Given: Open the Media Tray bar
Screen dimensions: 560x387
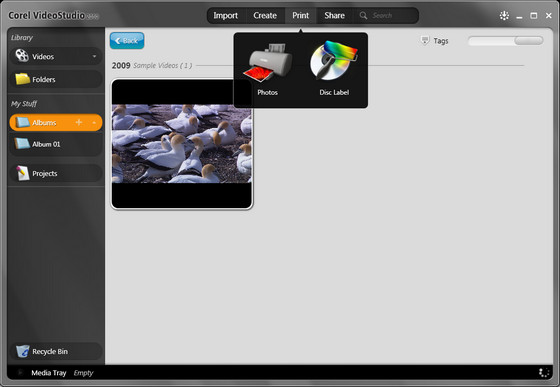Looking at the screenshot, I should point(280,373).
